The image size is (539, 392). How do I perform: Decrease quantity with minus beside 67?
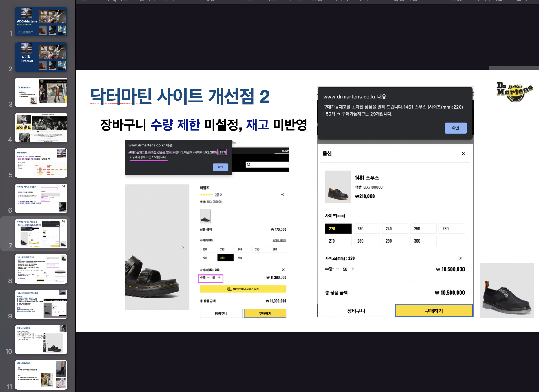(x=208, y=277)
